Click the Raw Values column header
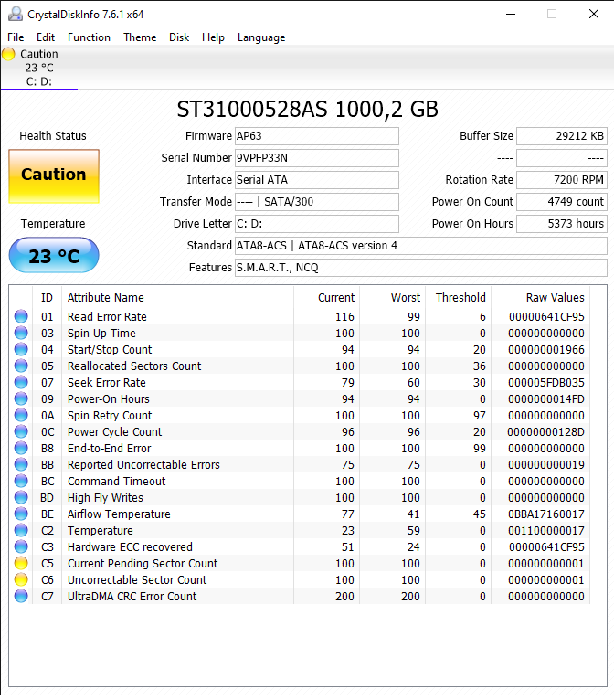Image resolution: width=614 pixels, height=700 pixels. click(x=556, y=298)
